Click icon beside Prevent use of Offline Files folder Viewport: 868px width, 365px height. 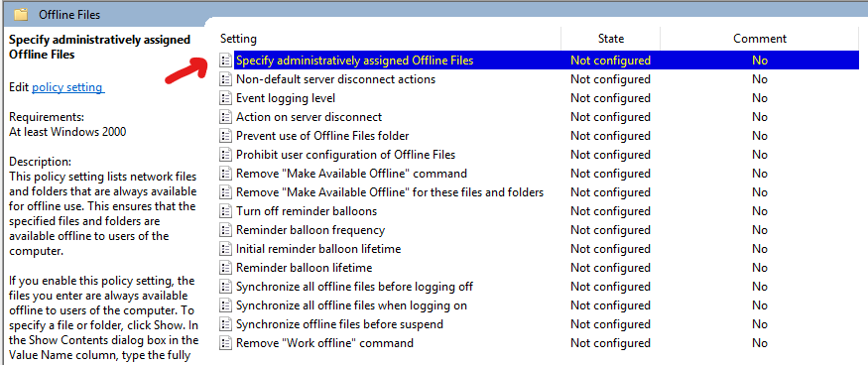225,136
